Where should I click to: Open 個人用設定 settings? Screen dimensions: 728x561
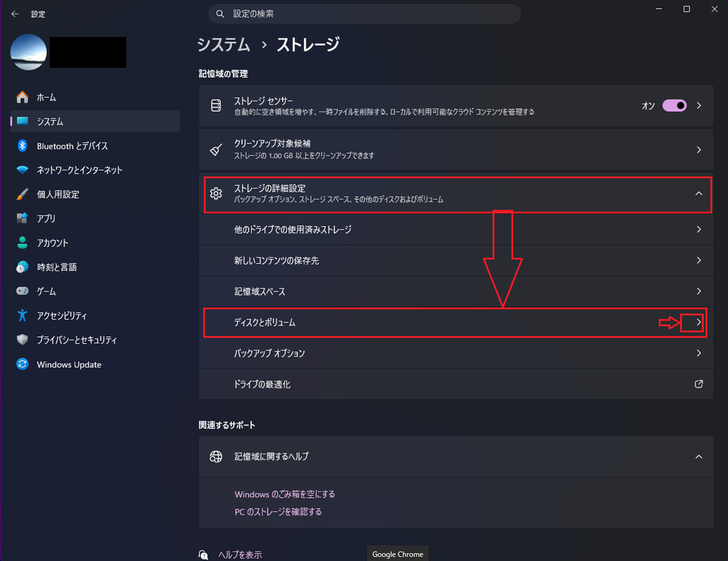click(95, 194)
